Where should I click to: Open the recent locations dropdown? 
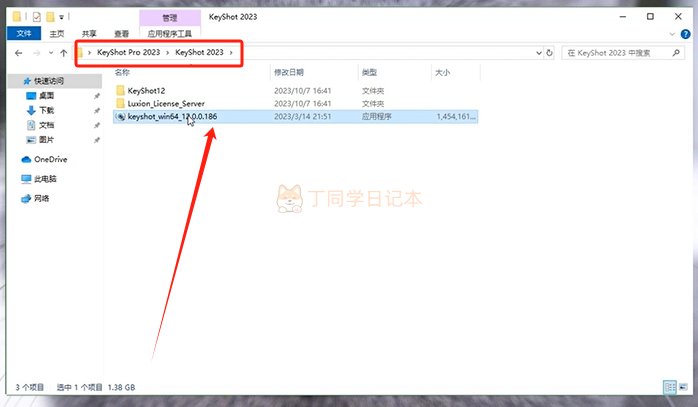point(51,53)
